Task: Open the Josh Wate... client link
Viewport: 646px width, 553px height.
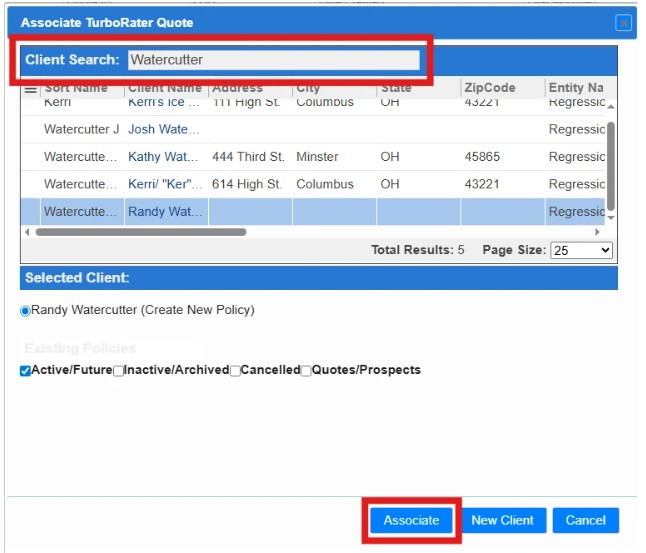Action: [x=164, y=129]
